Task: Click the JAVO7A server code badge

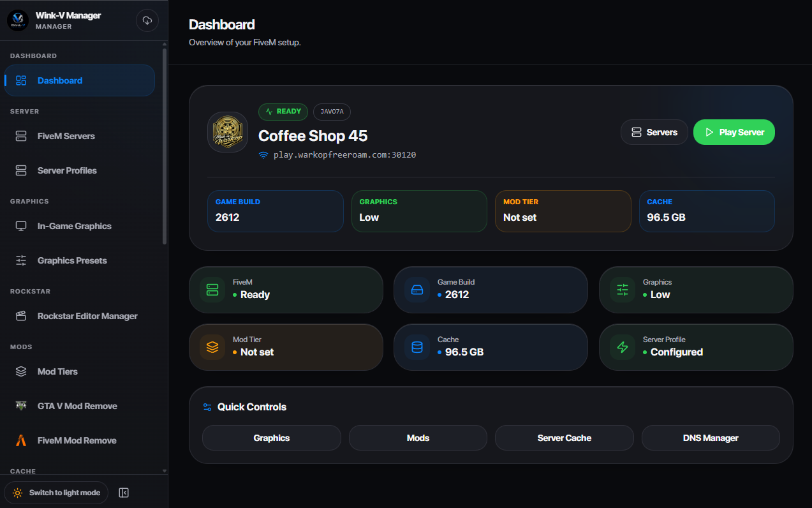Action: pyautogui.click(x=332, y=112)
